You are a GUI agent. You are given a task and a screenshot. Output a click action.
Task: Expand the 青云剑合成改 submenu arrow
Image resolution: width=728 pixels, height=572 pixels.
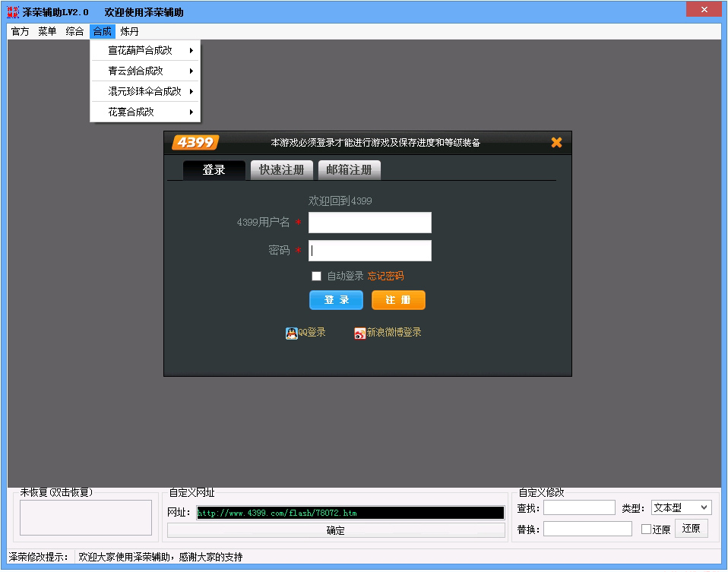pos(191,71)
